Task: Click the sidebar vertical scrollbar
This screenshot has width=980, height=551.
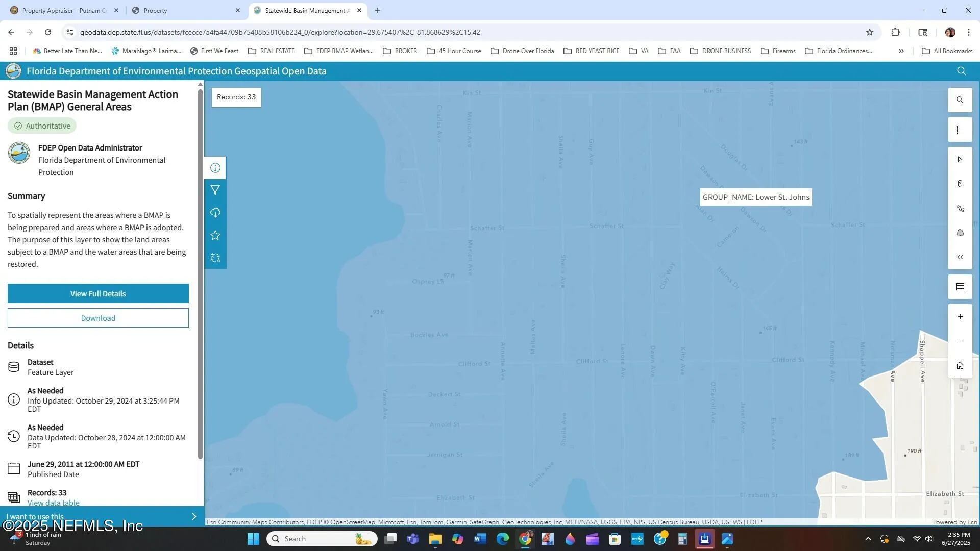Action: (200, 274)
